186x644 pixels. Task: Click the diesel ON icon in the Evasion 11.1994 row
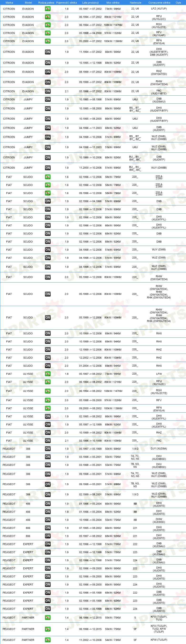[48, 52]
